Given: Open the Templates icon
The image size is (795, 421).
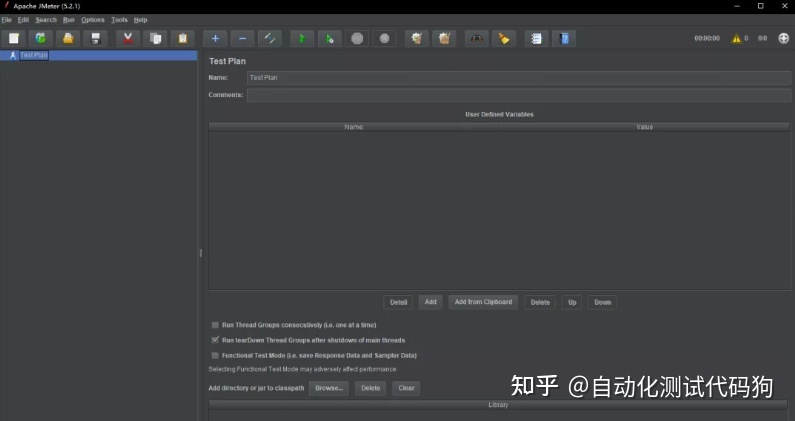Looking at the screenshot, I should click(x=41, y=39).
